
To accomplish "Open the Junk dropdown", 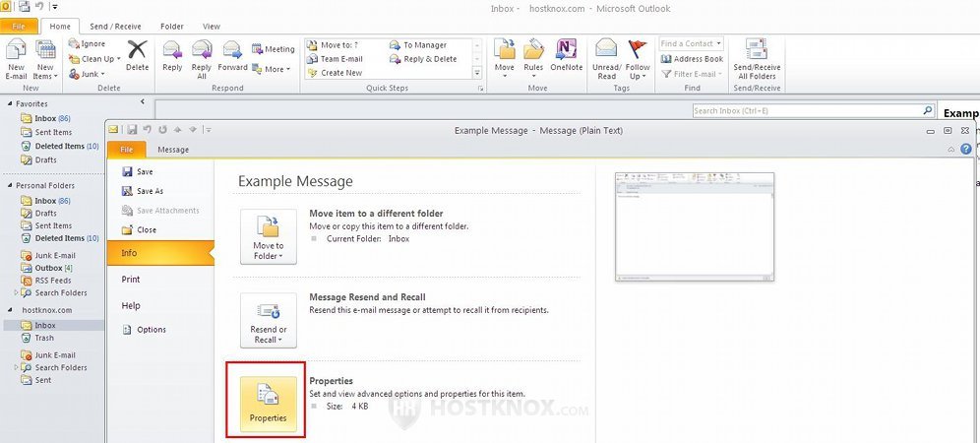I will click(87, 74).
